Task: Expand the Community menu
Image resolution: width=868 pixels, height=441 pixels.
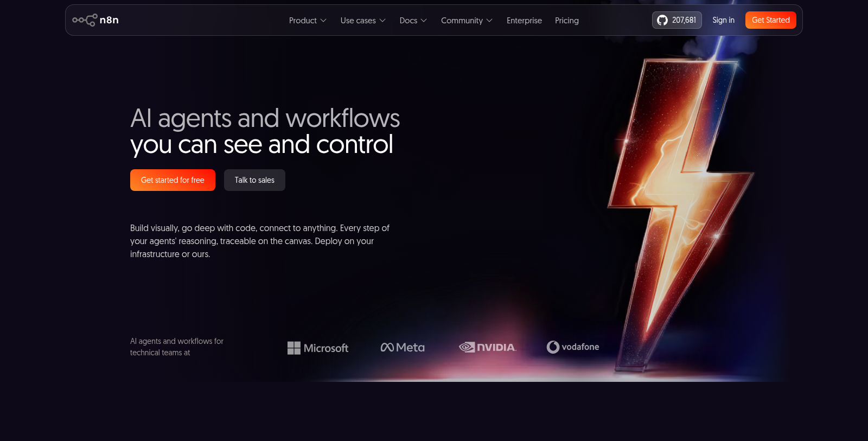Action: [x=467, y=21]
